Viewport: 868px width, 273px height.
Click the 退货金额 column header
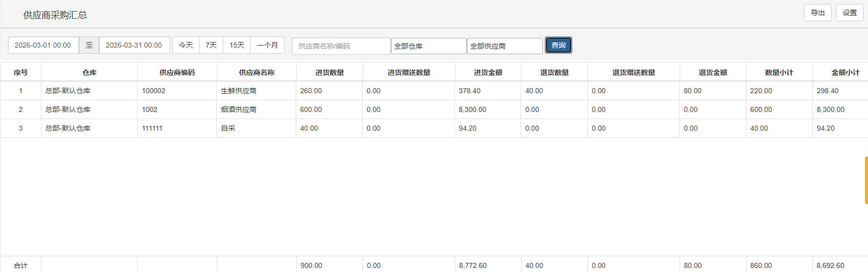pos(713,72)
